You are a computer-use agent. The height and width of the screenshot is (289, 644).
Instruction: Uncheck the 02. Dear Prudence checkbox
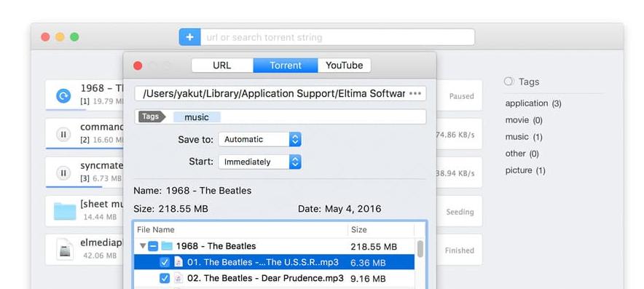pyautogui.click(x=165, y=278)
